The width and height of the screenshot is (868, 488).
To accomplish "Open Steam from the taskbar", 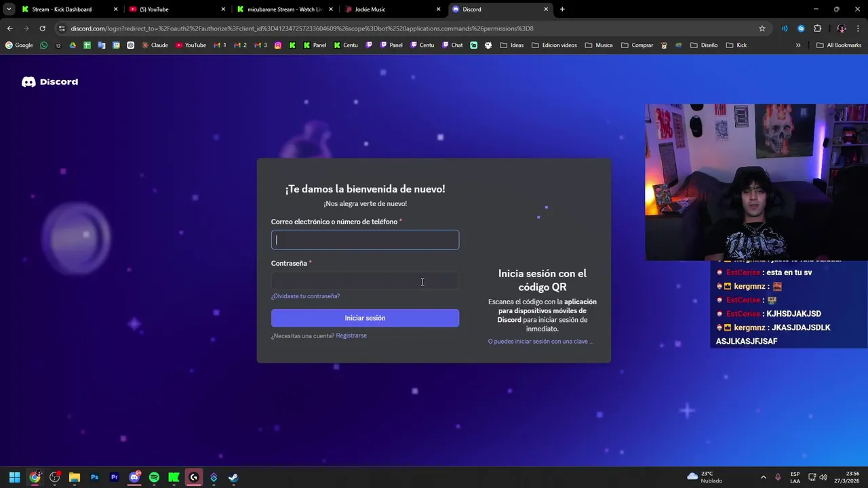I will point(233,477).
